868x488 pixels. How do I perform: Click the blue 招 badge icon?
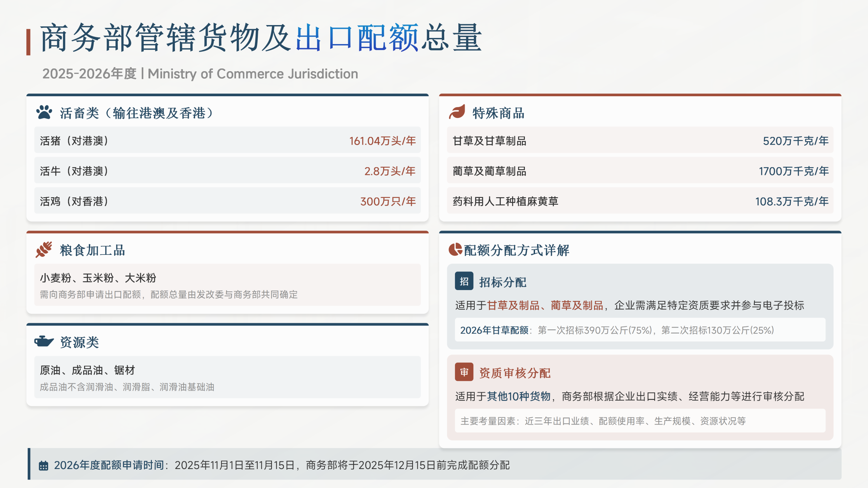coord(464,281)
